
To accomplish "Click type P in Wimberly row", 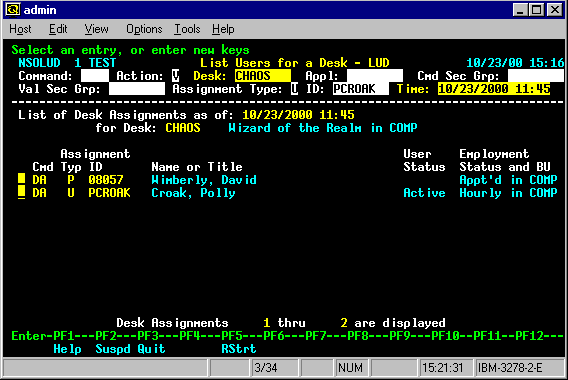I will [x=71, y=180].
